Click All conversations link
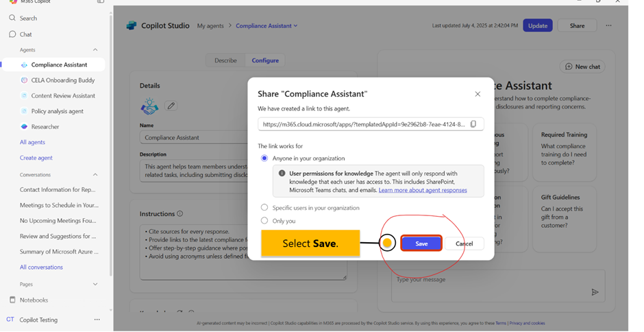The image size is (644, 332). (42, 267)
